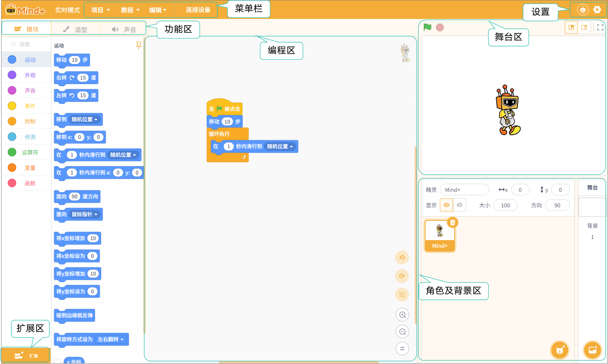Switch to the 声音 tab
This screenshot has height=364, width=608.
pyautogui.click(x=124, y=29)
